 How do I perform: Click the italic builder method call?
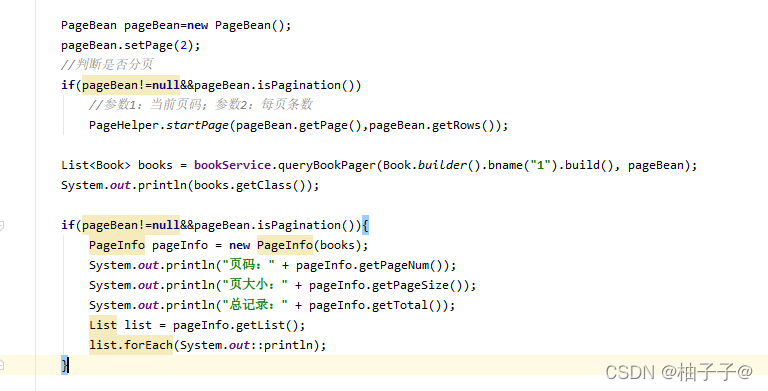[442, 165]
